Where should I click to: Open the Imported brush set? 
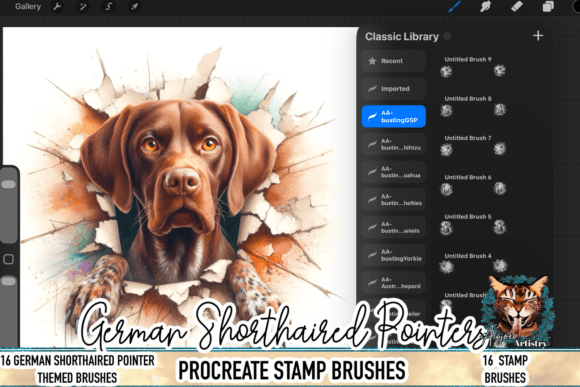click(394, 89)
